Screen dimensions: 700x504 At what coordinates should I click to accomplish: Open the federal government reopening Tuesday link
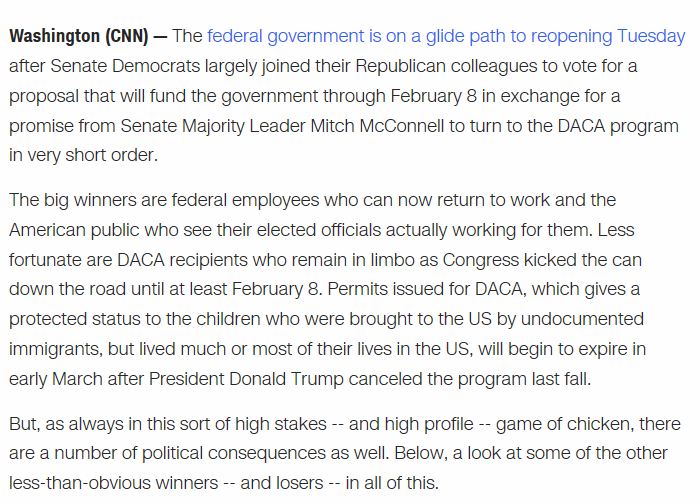(x=446, y=36)
